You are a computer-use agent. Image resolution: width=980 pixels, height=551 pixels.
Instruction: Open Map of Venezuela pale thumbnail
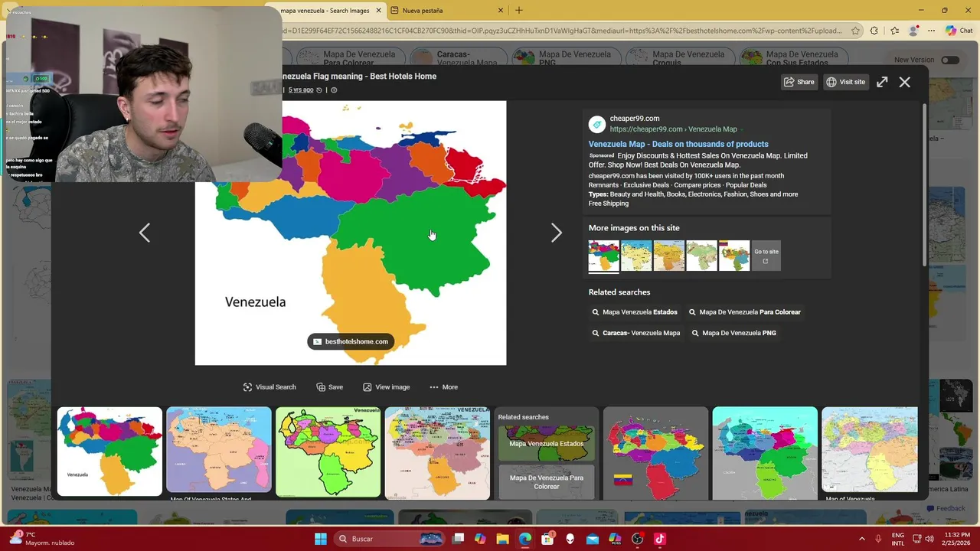(870, 450)
